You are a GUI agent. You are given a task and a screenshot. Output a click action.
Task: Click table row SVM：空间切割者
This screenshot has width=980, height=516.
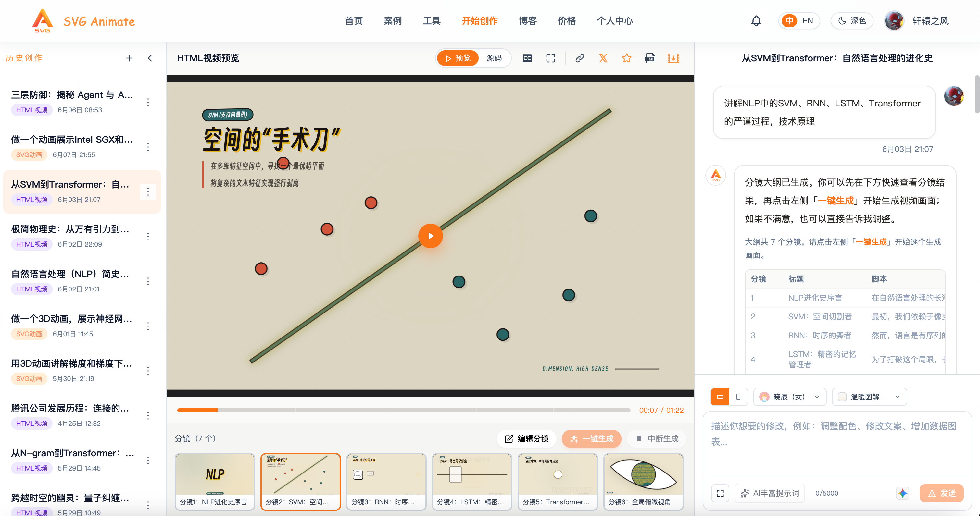pos(845,316)
